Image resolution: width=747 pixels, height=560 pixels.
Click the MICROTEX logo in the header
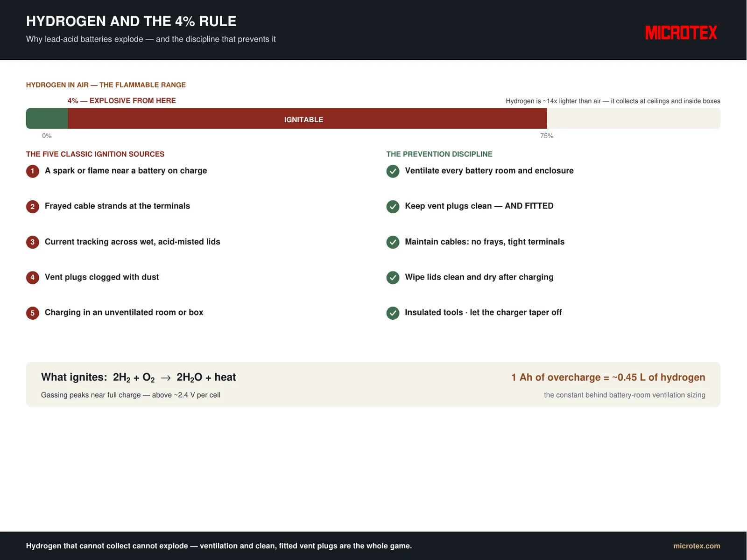point(682,33)
